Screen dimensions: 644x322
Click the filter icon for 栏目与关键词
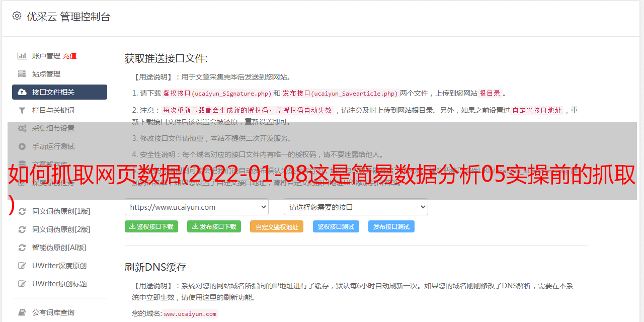click(x=22, y=110)
